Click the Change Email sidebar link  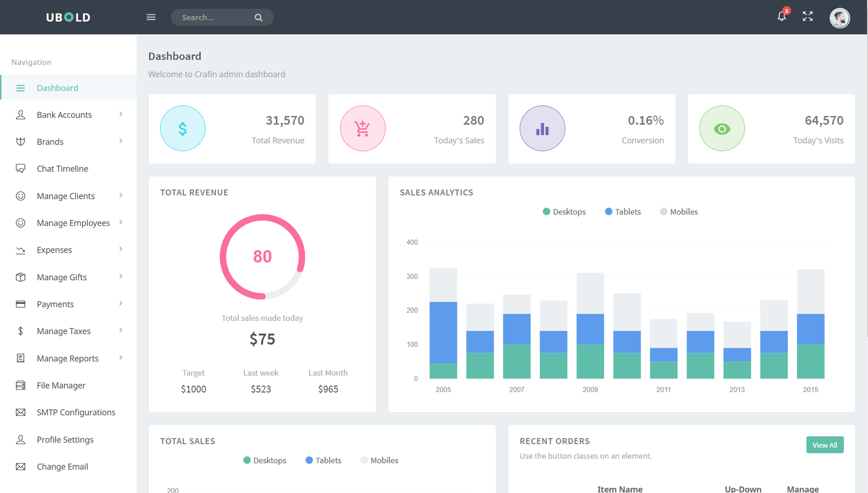[x=62, y=467]
